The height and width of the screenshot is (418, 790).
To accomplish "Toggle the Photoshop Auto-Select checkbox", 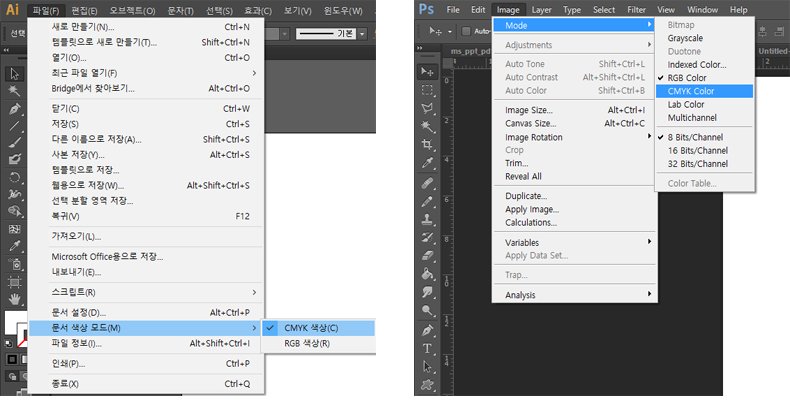I will pyautogui.click(x=467, y=31).
